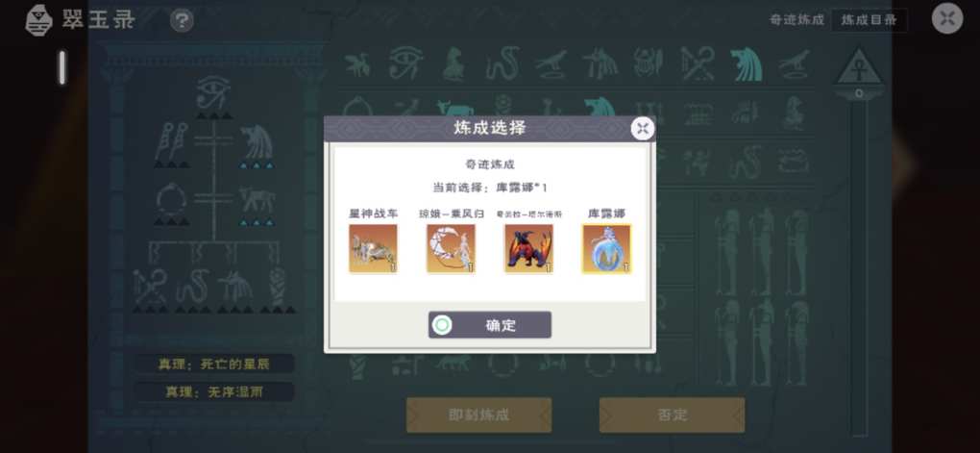Select the Eye of Horus glyph in top row
Screen dimensions: 980x453
pos(405,63)
